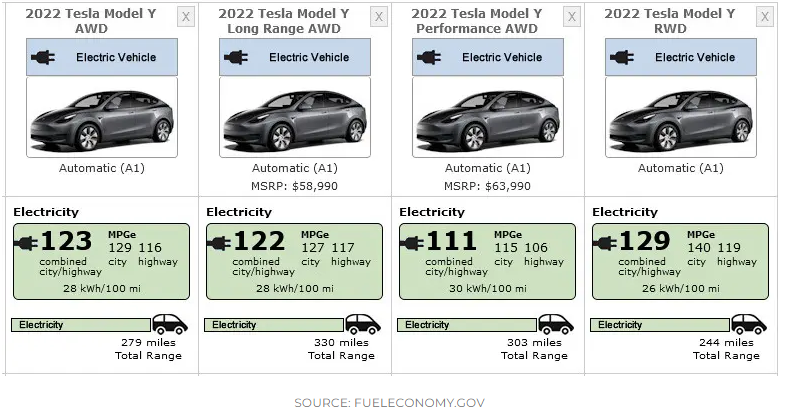
Task: Close the Model Y Long Range AWD column
Action: pyautogui.click(x=379, y=17)
